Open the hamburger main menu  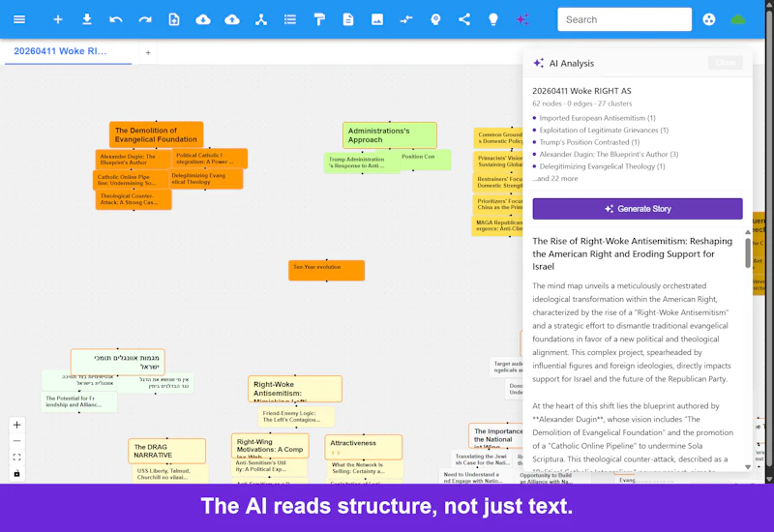point(19,19)
